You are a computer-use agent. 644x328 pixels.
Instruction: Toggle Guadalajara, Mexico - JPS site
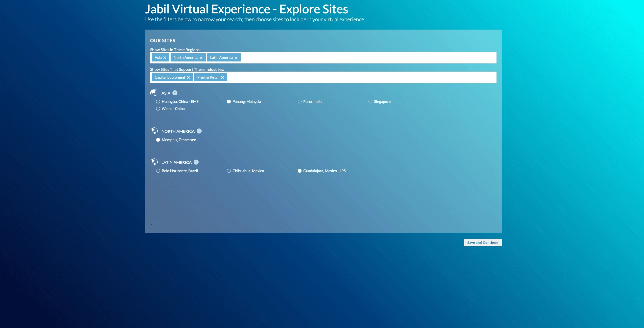(x=300, y=171)
